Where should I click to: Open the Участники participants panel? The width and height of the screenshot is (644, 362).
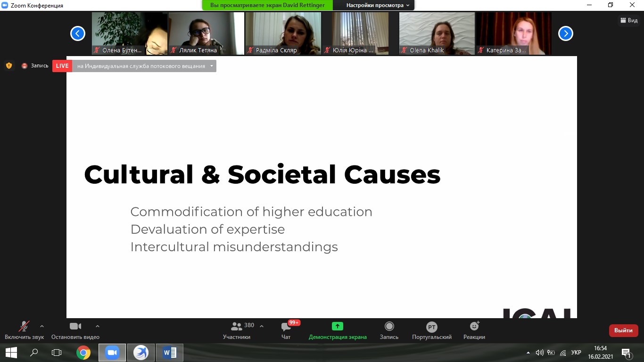pos(237,329)
